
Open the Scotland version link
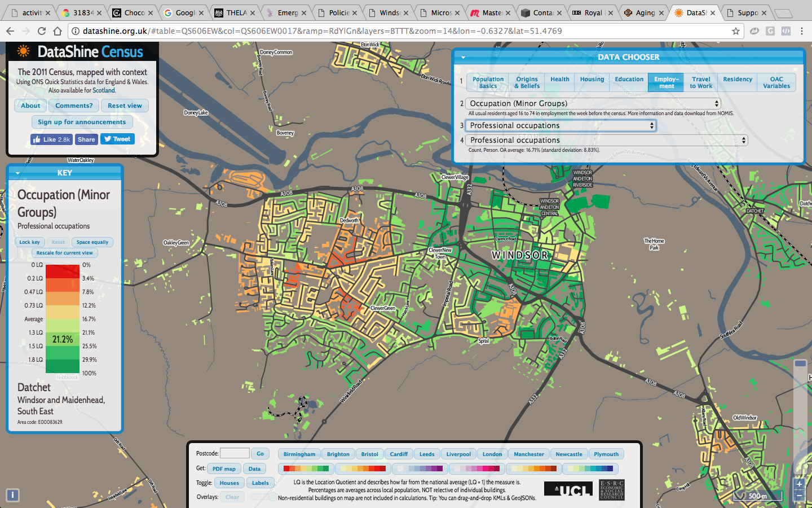tap(104, 90)
